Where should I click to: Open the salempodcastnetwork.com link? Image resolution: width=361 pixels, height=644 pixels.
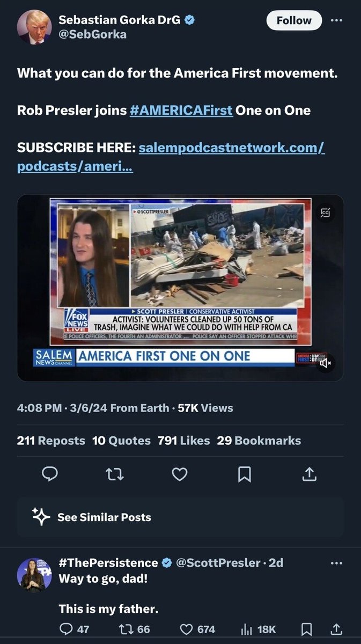(231, 148)
